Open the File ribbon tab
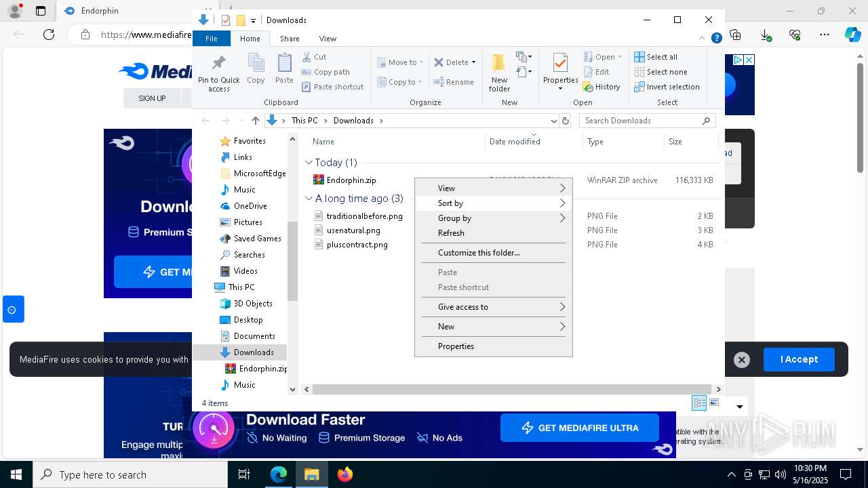 tap(212, 39)
